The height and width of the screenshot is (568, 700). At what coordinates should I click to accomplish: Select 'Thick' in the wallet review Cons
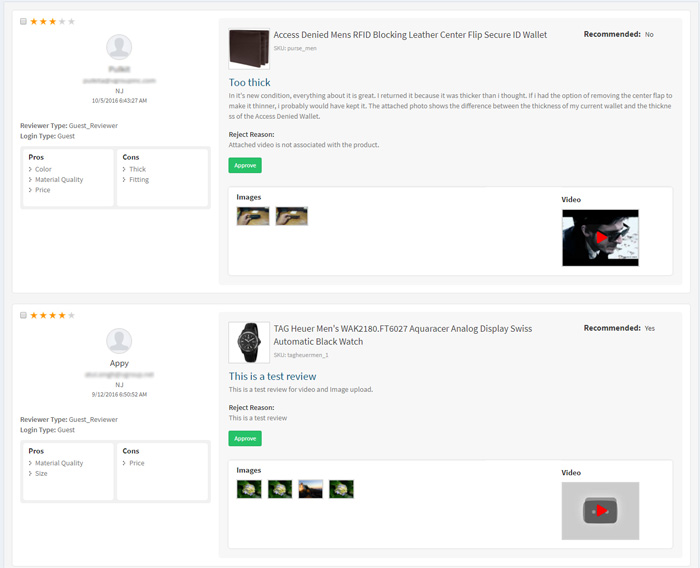(138, 169)
